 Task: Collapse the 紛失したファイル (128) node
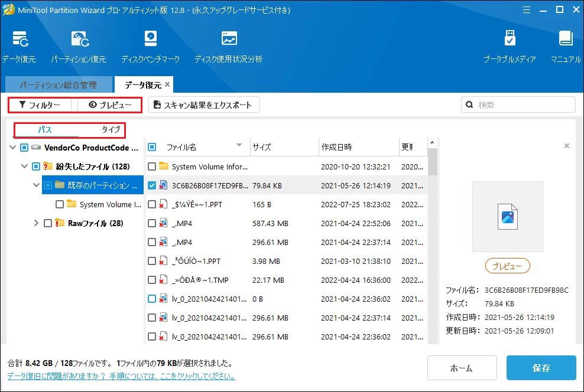pos(25,166)
